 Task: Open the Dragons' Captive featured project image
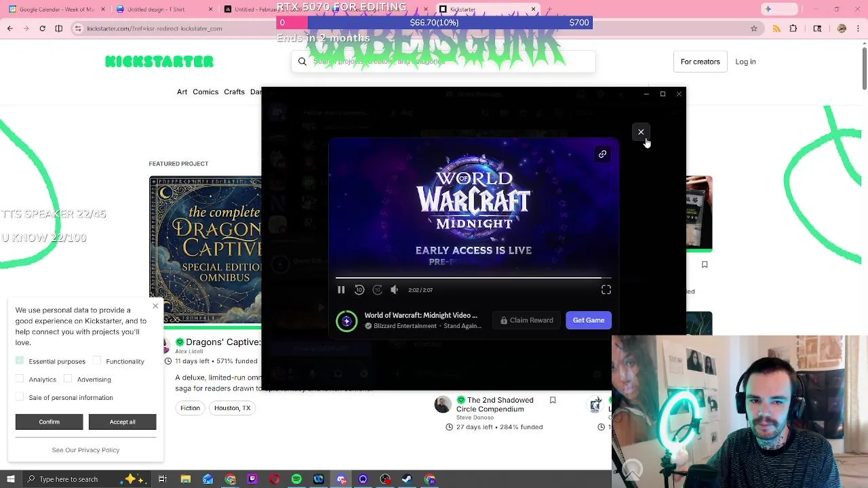(x=205, y=251)
